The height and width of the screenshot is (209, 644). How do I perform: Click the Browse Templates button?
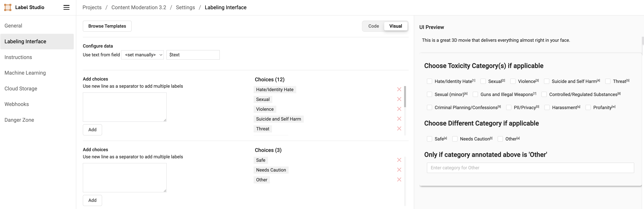pos(107,26)
